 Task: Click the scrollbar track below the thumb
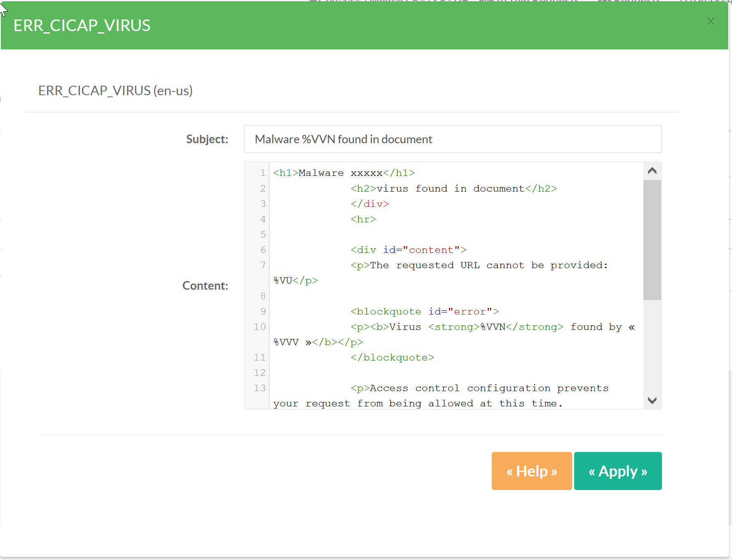click(652, 348)
